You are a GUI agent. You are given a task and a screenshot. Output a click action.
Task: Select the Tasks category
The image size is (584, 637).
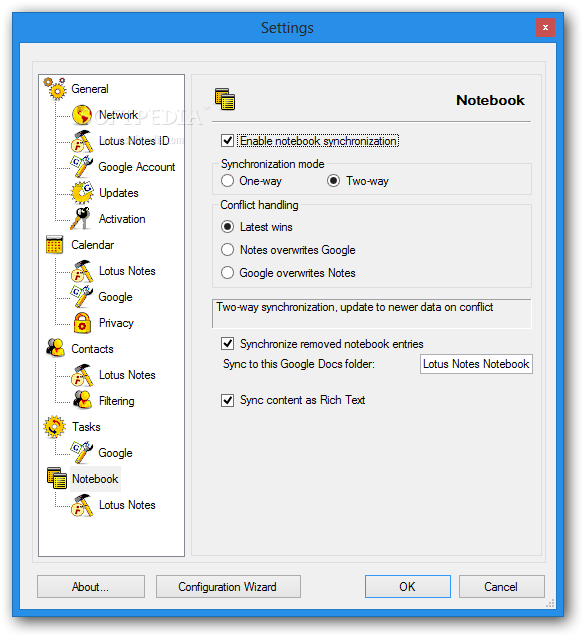(86, 427)
